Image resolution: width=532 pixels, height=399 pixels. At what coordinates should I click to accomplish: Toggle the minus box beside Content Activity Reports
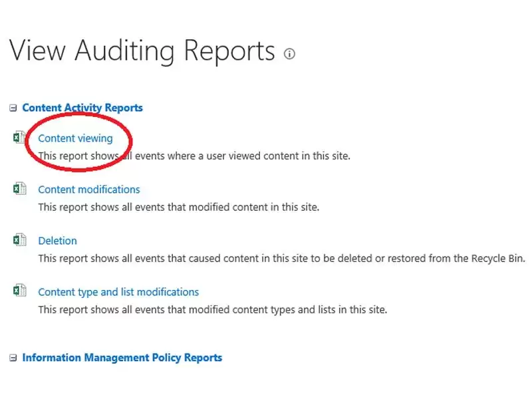11,107
